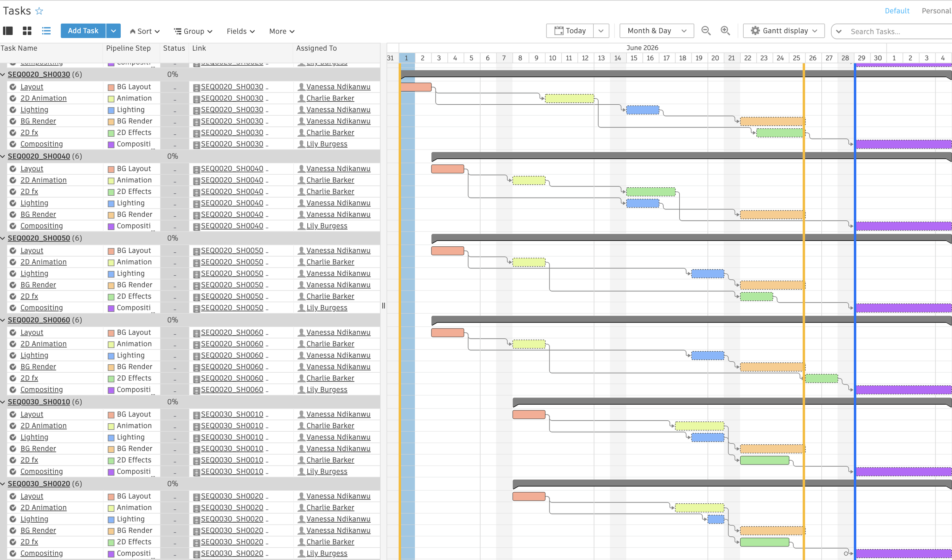Click the Status column header
Screen dimensions: 952x560
coord(174,48)
